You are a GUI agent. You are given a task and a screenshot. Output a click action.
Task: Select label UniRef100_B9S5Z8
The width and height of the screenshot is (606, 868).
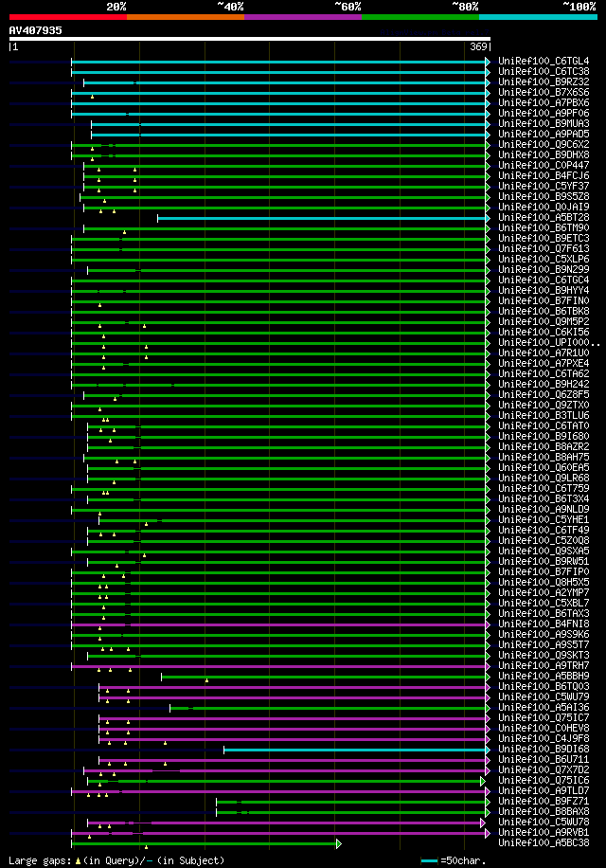click(544, 196)
